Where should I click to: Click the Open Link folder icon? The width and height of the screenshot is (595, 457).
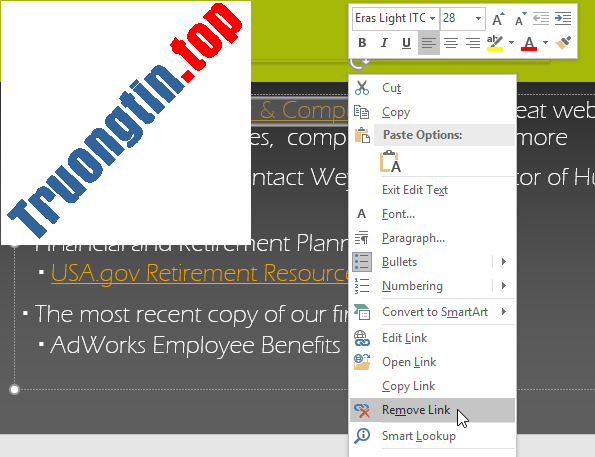362,362
